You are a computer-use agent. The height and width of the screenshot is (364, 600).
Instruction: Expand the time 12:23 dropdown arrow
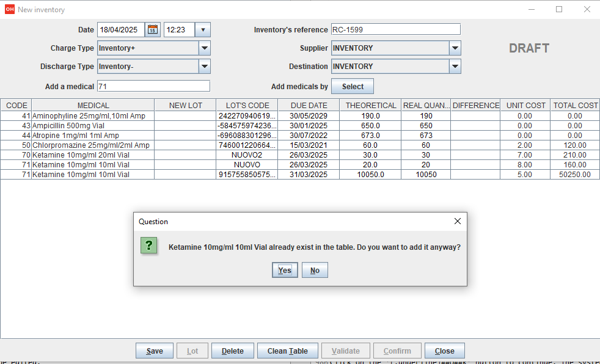(203, 30)
